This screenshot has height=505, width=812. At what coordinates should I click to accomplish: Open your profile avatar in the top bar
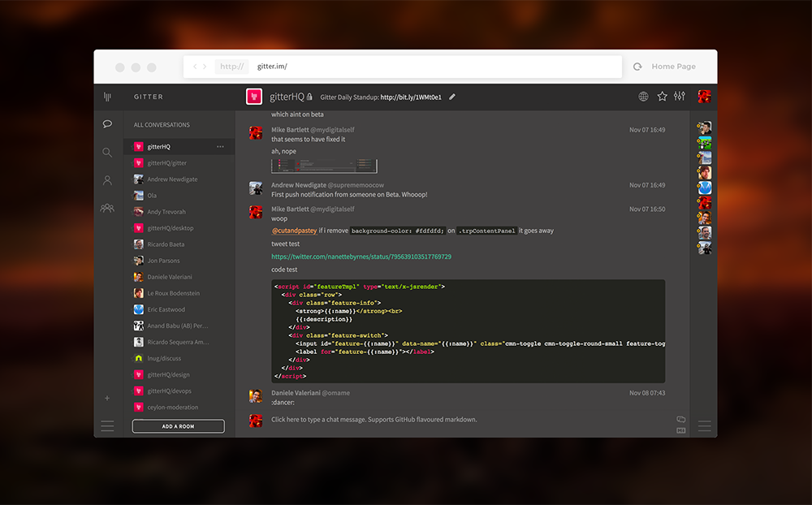(703, 96)
